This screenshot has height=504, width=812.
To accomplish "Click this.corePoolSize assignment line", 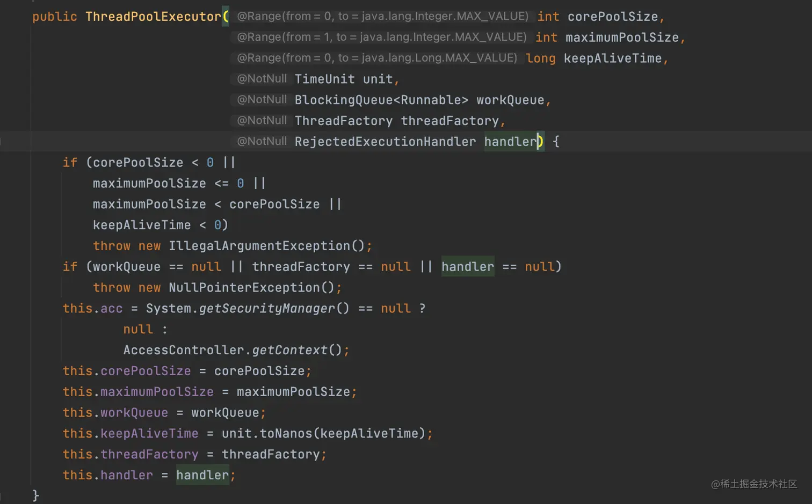I will click(187, 371).
